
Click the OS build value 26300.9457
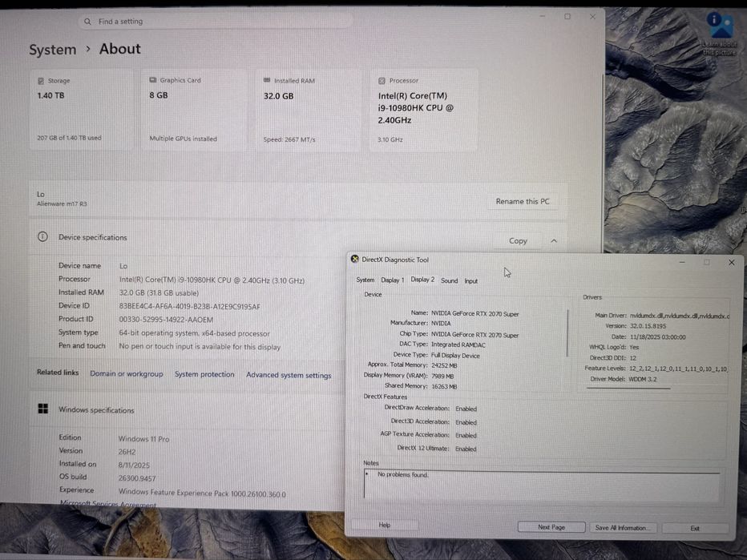[x=137, y=478]
